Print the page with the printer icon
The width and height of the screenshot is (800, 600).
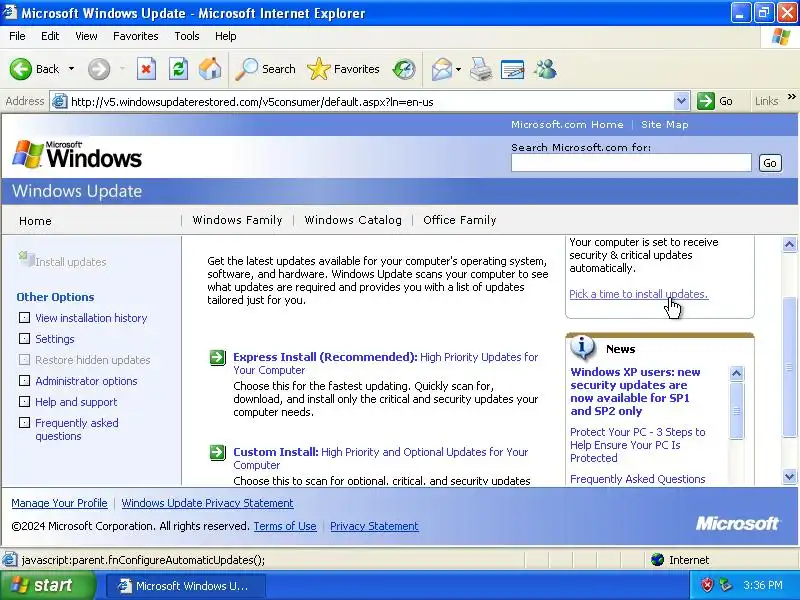pos(481,69)
